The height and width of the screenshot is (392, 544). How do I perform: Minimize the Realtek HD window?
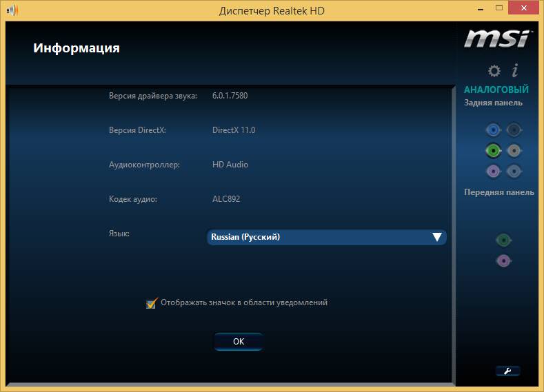[481, 8]
